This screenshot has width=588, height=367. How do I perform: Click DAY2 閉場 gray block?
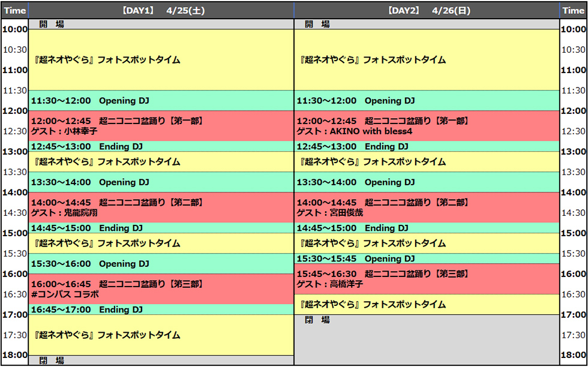(427, 339)
